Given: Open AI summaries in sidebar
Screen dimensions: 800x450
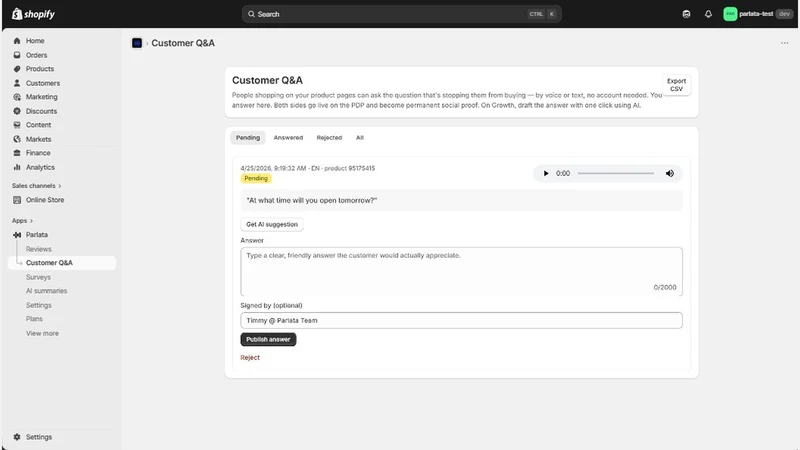Looking at the screenshot, I should (x=46, y=291).
